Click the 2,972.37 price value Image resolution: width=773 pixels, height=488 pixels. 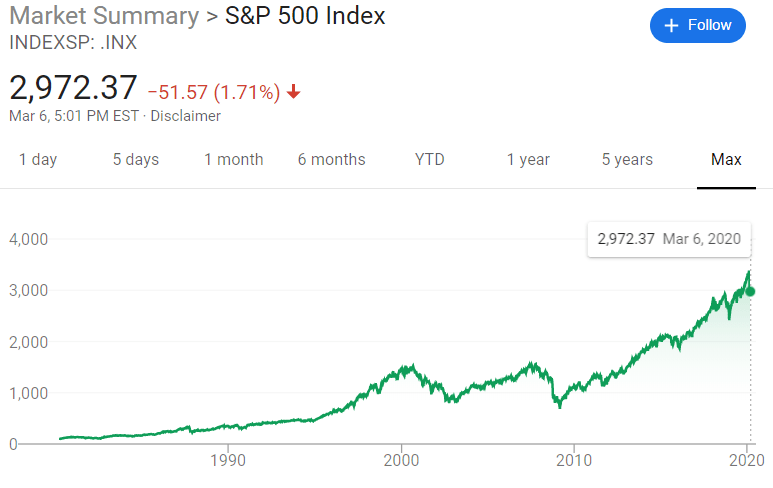(x=73, y=87)
